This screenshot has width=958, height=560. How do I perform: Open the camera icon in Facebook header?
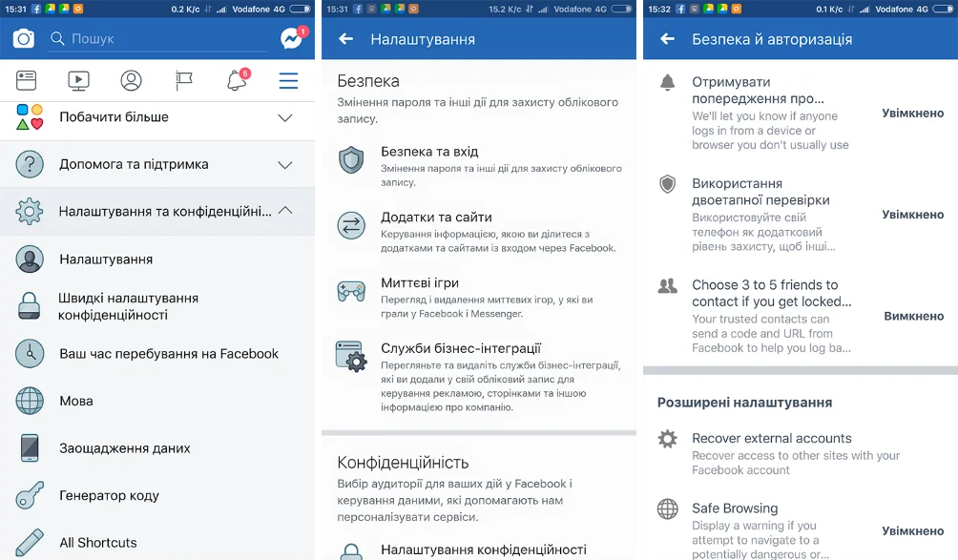[x=24, y=39]
